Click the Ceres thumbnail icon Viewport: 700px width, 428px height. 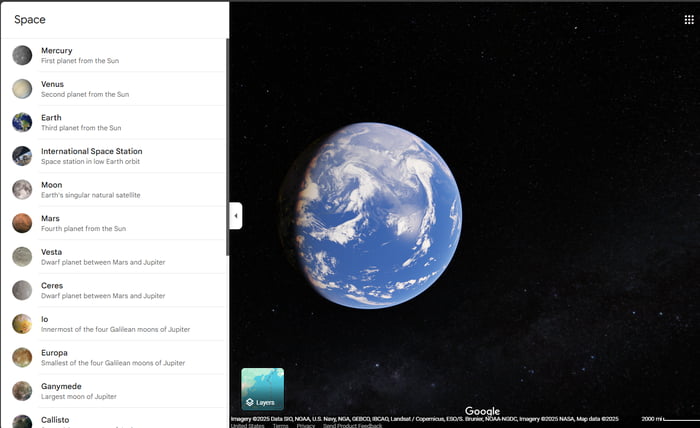(22, 290)
